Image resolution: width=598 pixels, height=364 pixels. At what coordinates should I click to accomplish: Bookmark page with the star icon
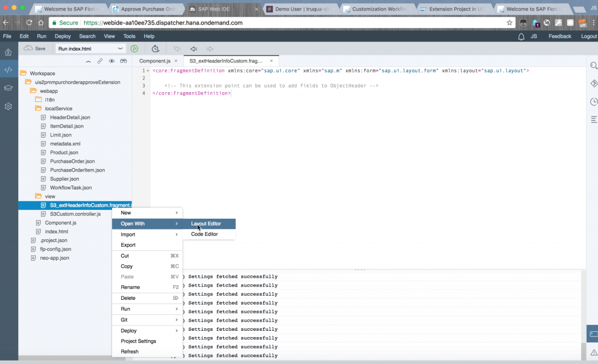tap(509, 23)
